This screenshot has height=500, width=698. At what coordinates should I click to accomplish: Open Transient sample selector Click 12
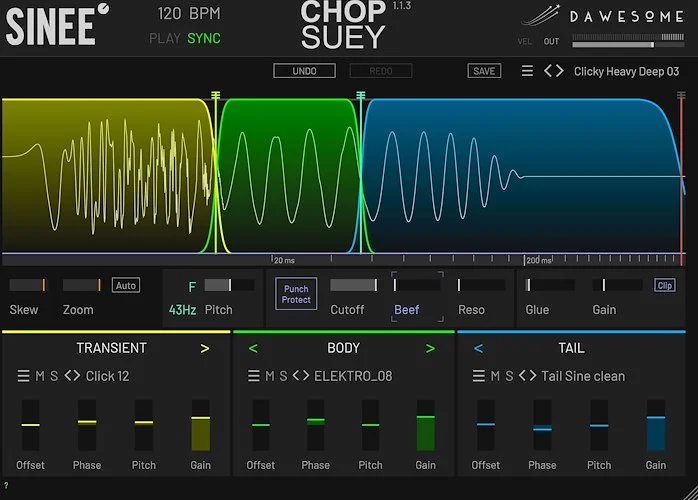(107, 376)
